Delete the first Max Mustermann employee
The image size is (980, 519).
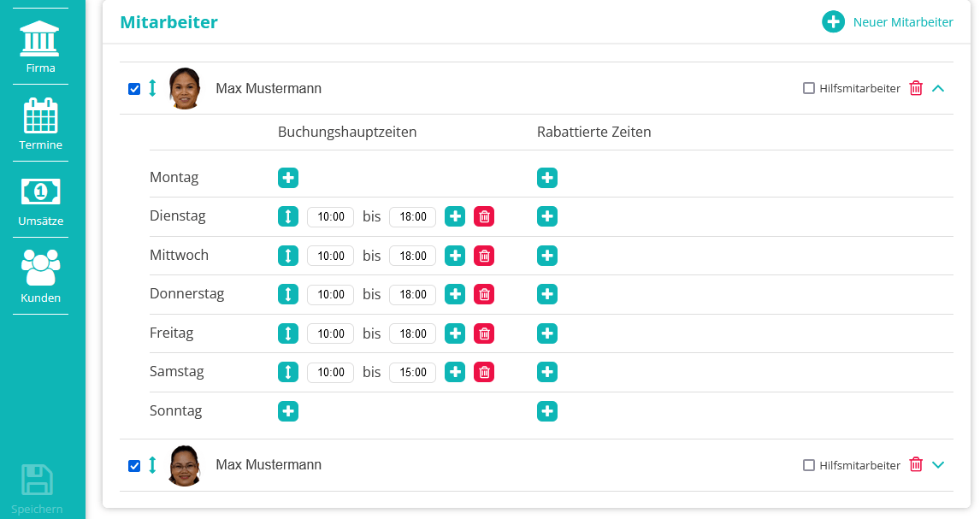point(916,88)
